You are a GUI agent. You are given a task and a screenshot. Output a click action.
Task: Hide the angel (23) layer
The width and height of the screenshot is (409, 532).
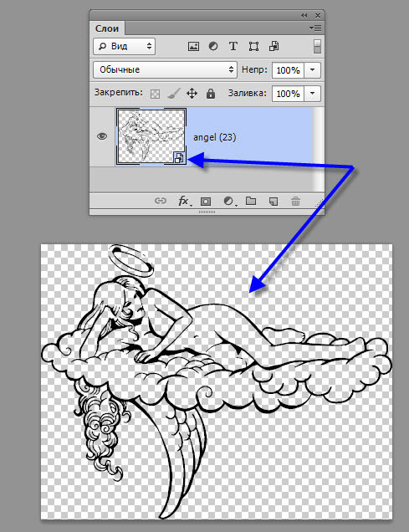[102, 136]
